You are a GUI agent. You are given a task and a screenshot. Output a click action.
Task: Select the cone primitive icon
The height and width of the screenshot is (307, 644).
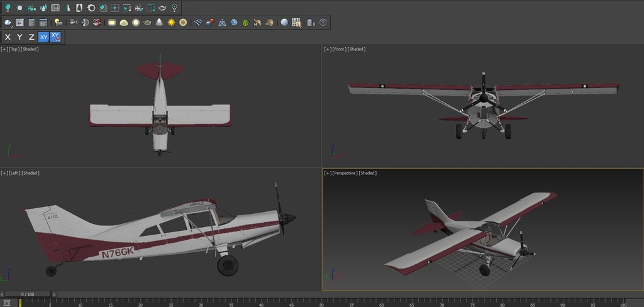tap(159, 23)
